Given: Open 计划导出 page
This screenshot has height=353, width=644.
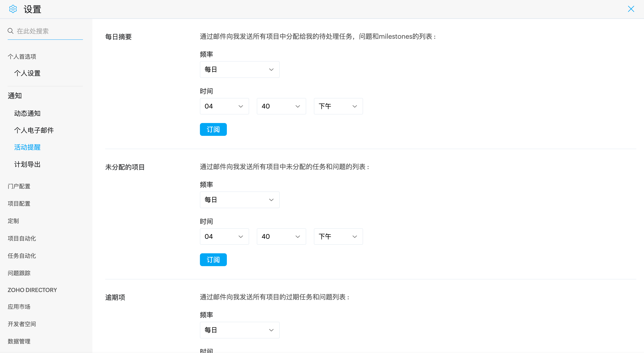Looking at the screenshot, I should point(27,164).
